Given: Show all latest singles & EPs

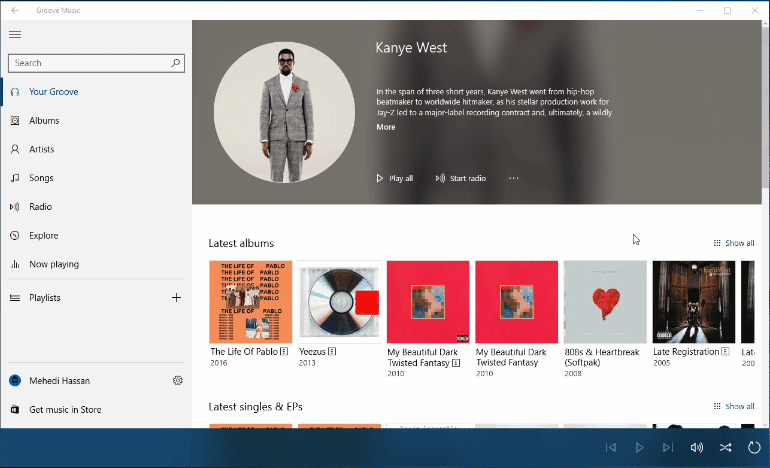Looking at the screenshot, I should pyautogui.click(x=734, y=406).
